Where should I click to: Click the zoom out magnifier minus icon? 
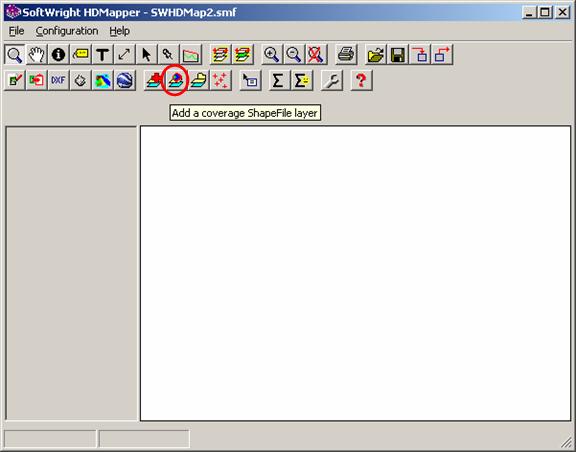pyautogui.click(x=294, y=55)
